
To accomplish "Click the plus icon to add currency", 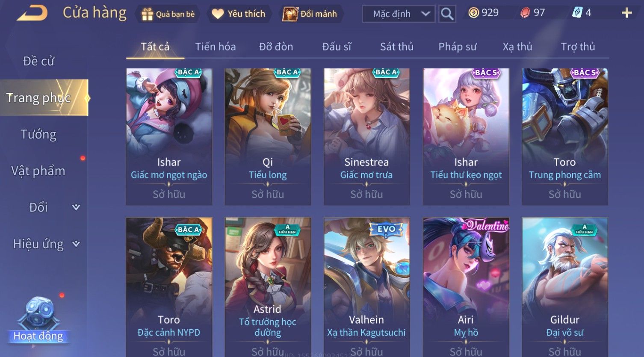I will 626,13.
